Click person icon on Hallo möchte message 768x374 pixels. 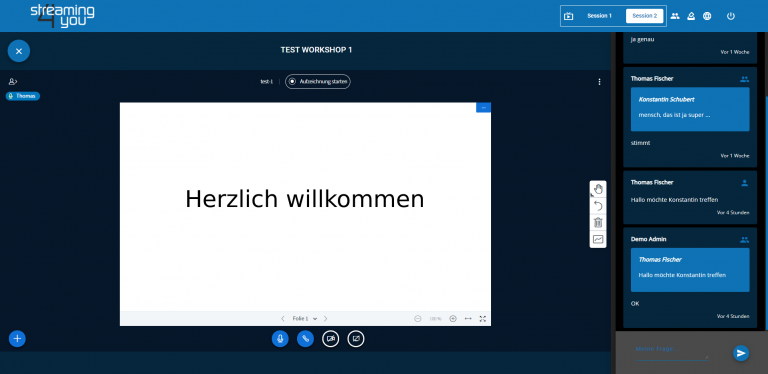[x=744, y=183]
